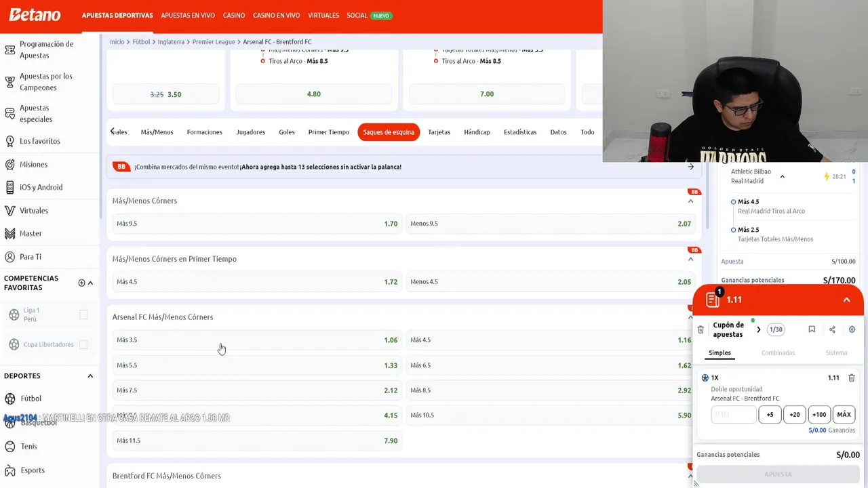Select the Esports controller icon
The image size is (868, 488).
point(9,470)
